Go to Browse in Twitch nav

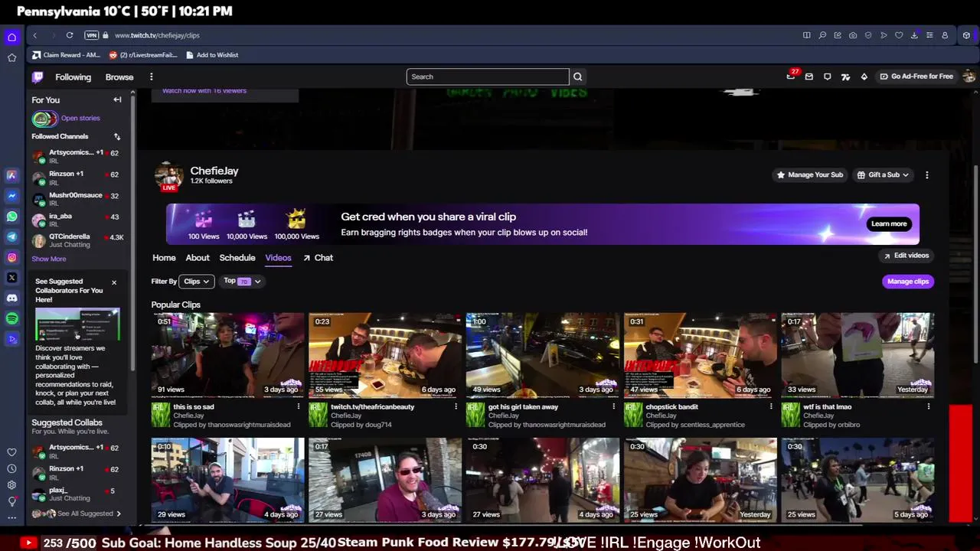(x=119, y=77)
